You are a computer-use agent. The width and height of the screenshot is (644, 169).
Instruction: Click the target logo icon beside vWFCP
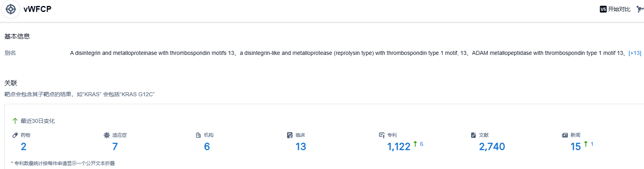(x=11, y=9)
